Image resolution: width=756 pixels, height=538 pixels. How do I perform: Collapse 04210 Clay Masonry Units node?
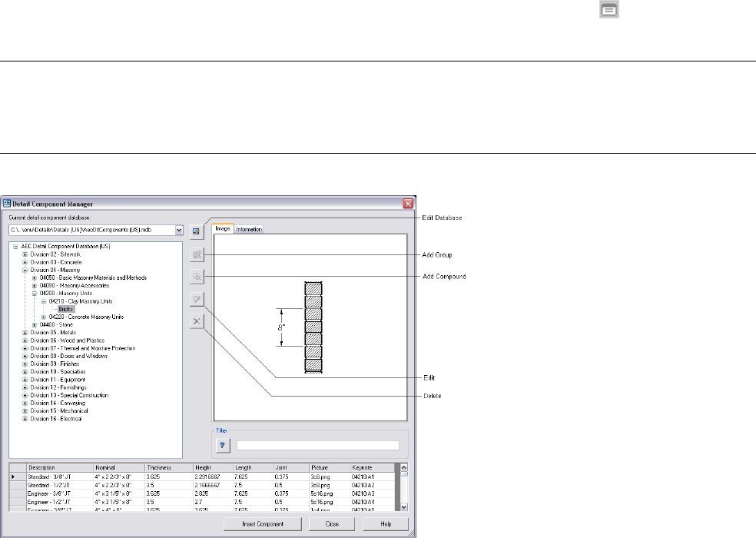click(43, 301)
